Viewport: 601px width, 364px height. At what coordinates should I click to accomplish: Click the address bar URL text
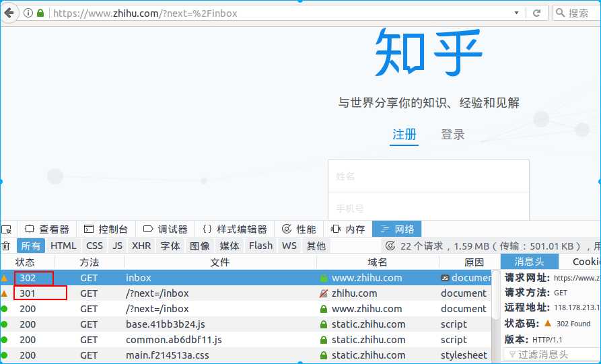(x=145, y=13)
